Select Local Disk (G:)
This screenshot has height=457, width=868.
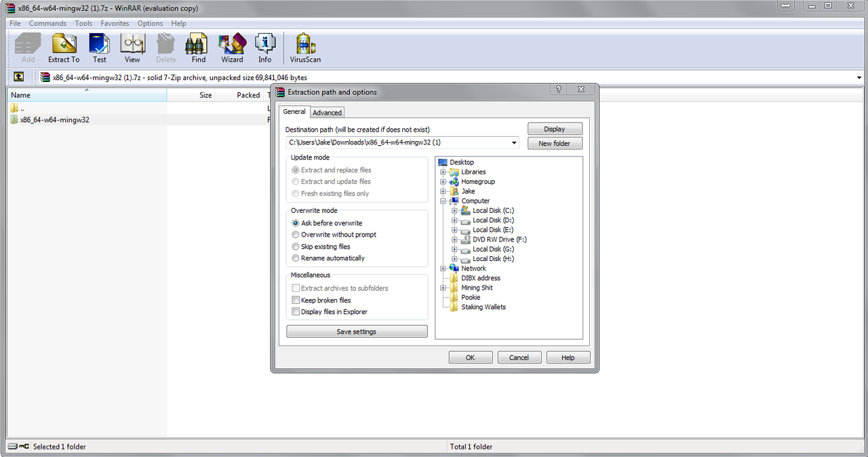tap(493, 249)
